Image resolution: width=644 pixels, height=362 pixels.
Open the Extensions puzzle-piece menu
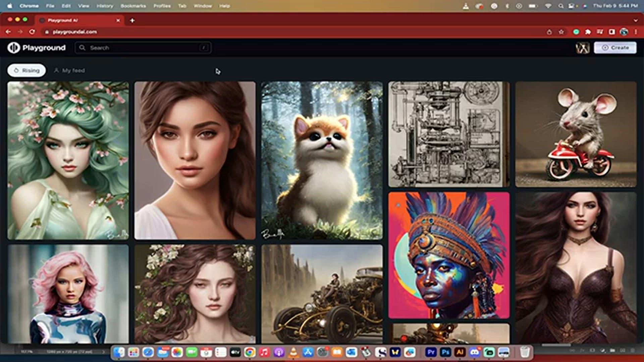click(x=588, y=32)
